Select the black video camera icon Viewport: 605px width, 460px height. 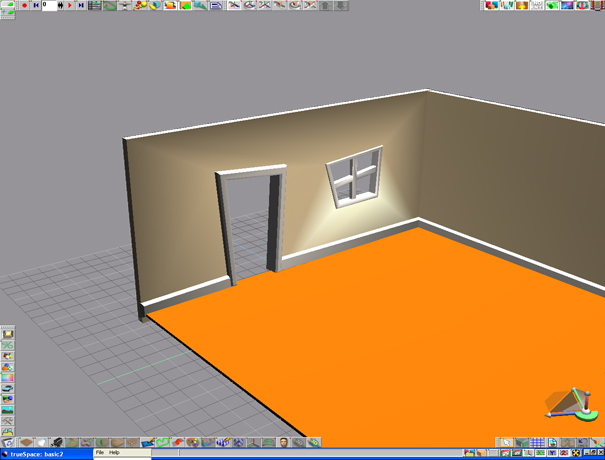coord(59,441)
